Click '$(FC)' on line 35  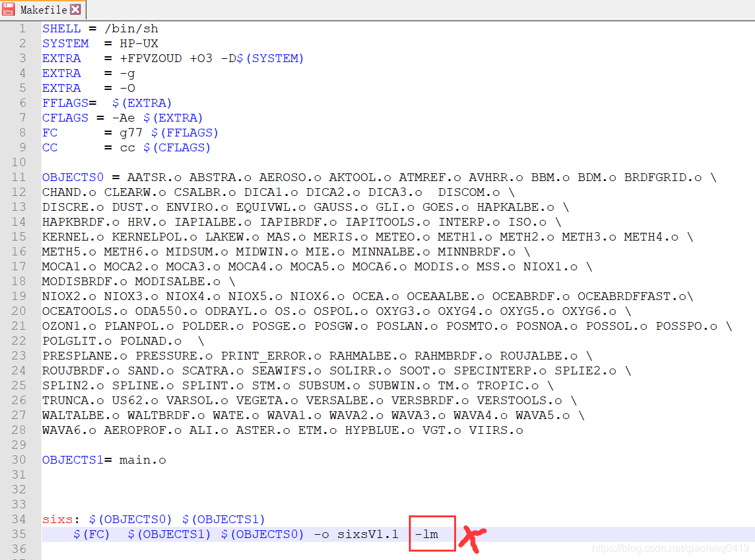91,535
